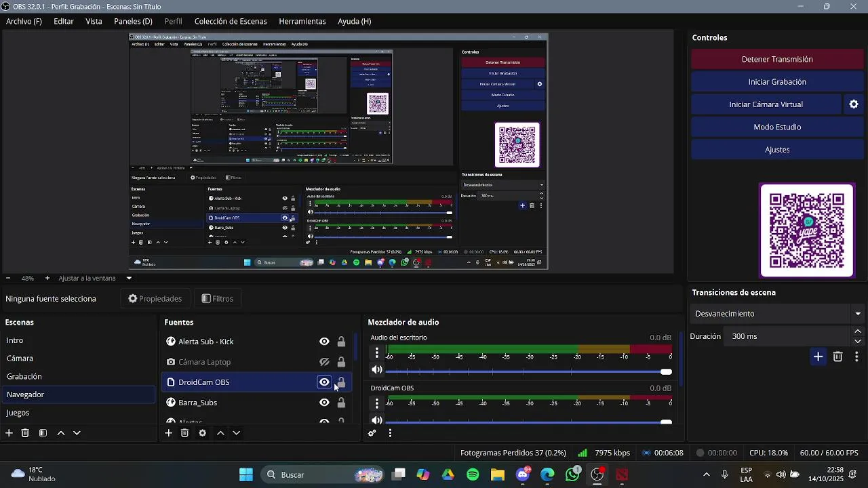Move scene down with the Escenas down arrow

click(77, 433)
